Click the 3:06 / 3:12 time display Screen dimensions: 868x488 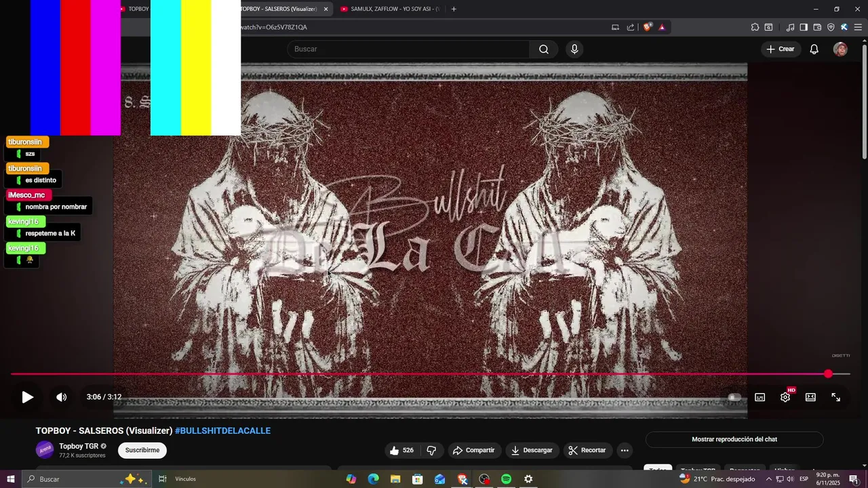pyautogui.click(x=104, y=397)
